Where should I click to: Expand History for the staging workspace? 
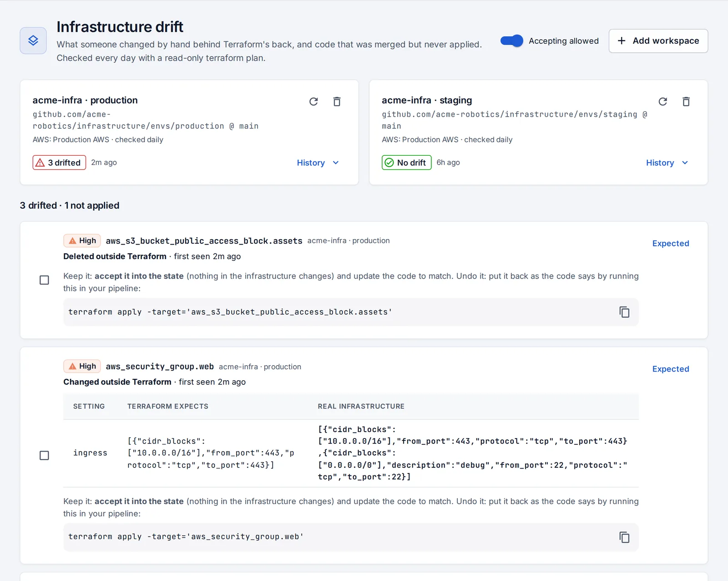coord(667,163)
